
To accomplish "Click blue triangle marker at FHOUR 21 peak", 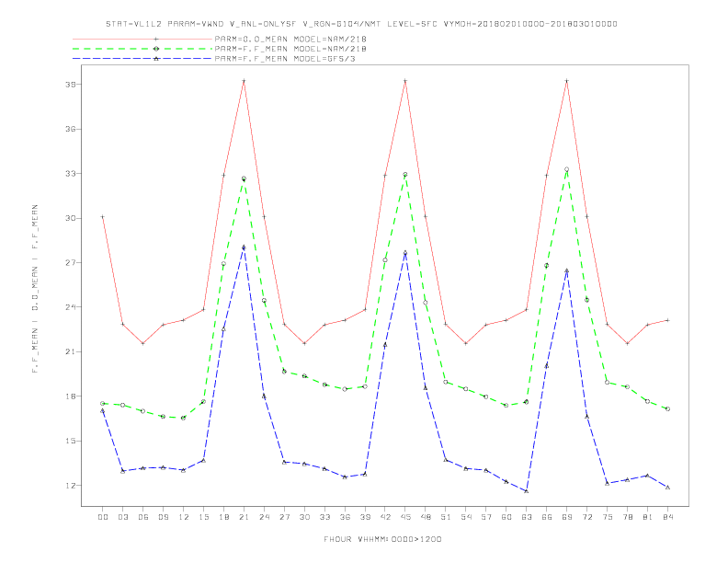I will [244, 247].
